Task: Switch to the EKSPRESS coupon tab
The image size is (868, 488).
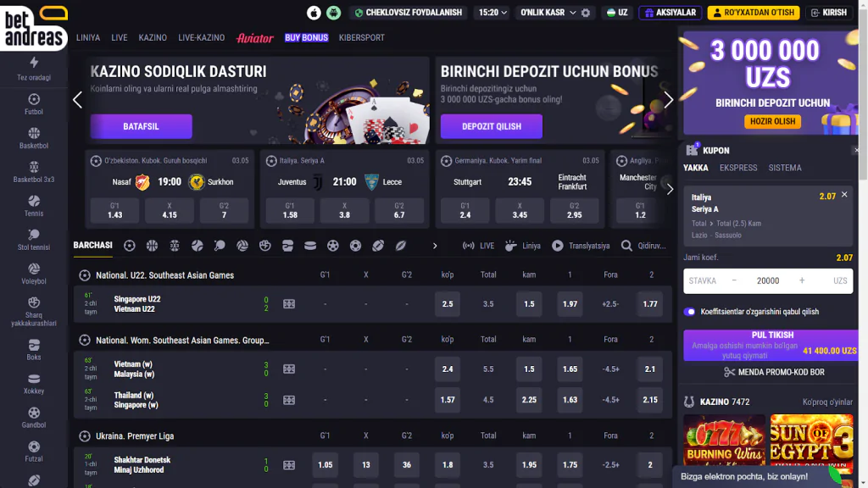Action: tap(738, 168)
